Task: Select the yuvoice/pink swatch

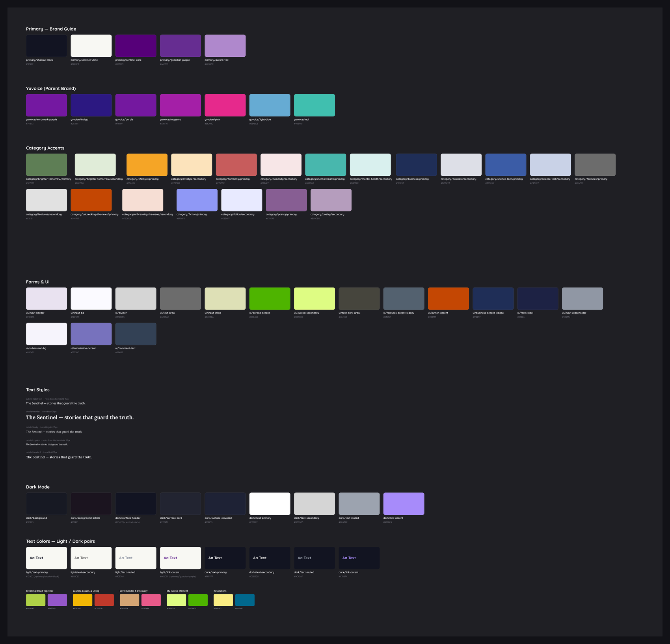Action: (x=225, y=105)
